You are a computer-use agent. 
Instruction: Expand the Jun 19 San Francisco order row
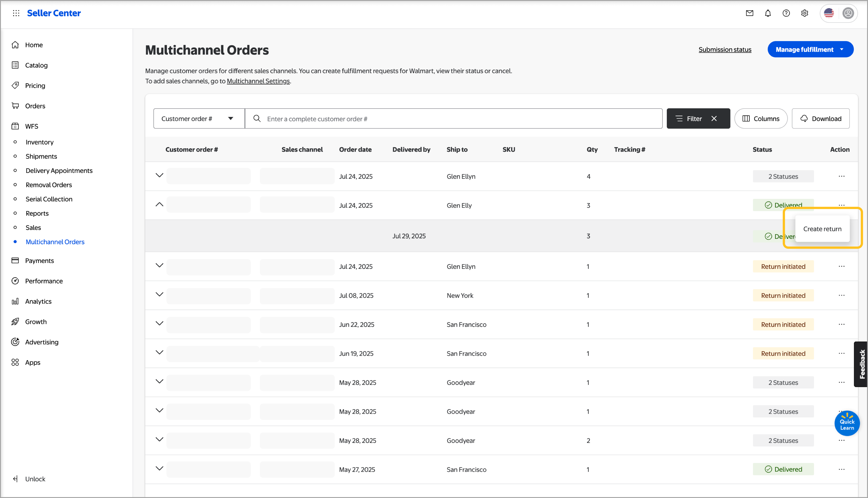[159, 352]
